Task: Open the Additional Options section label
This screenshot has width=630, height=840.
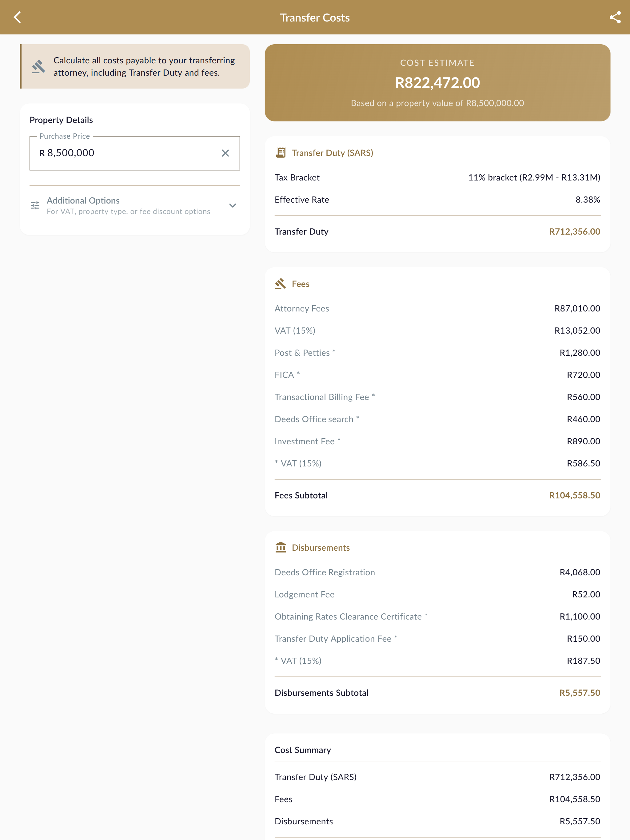Action: click(x=83, y=200)
